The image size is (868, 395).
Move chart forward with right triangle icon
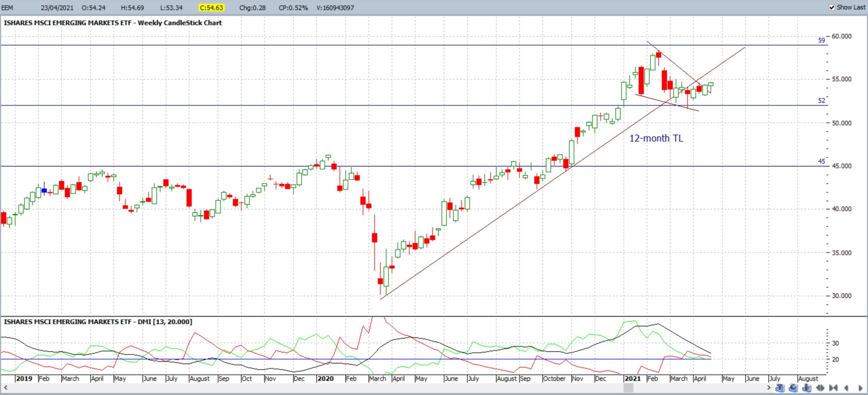tap(860, 388)
